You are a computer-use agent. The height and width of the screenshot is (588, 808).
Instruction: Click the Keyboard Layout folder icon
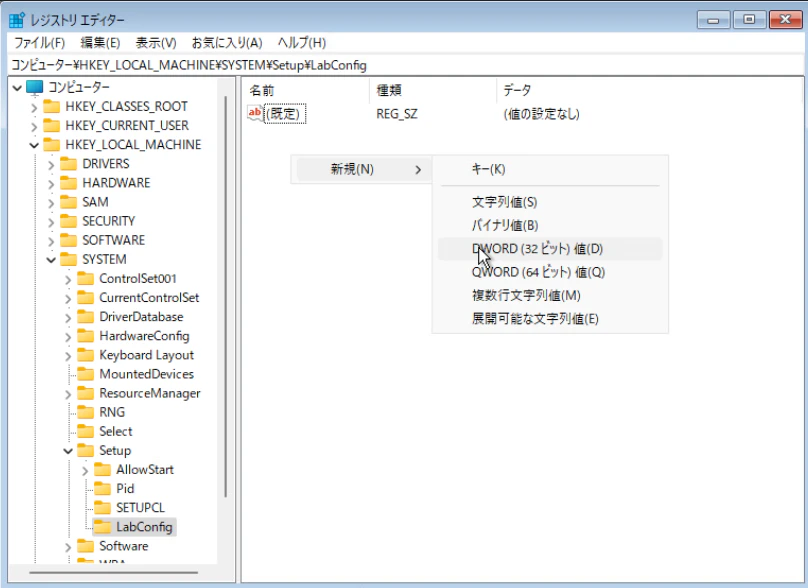pos(85,355)
